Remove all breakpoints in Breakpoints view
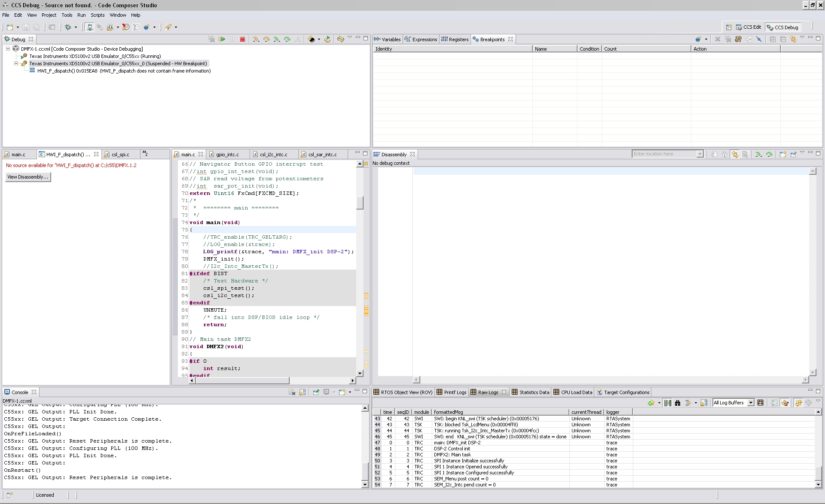Viewport: 825px width, 504px height. pos(728,39)
